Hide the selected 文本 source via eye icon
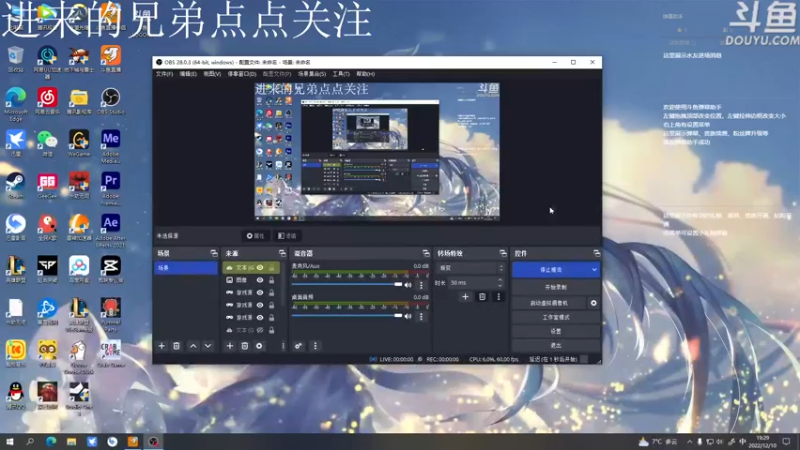The image size is (800, 450). coord(260,267)
